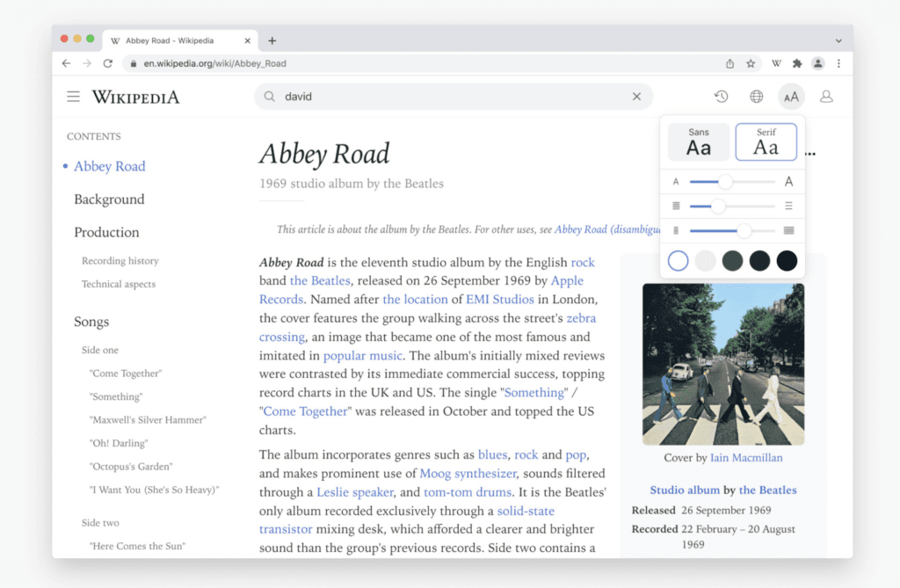This screenshot has width=900, height=588.
Task: Open the Iain Macmillan link under the cover
Action: [x=746, y=458]
